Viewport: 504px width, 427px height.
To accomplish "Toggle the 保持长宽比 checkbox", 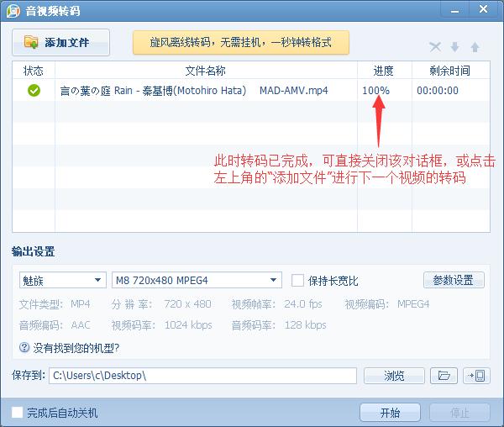I will (297, 281).
